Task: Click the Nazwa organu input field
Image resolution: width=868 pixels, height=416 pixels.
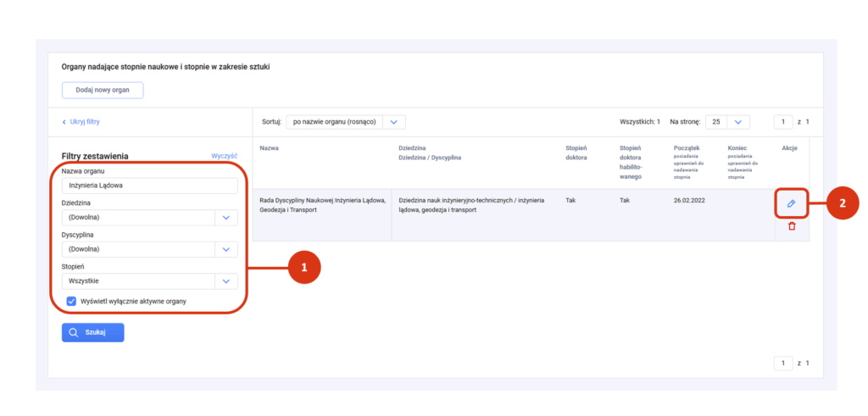Action: click(149, 186)
